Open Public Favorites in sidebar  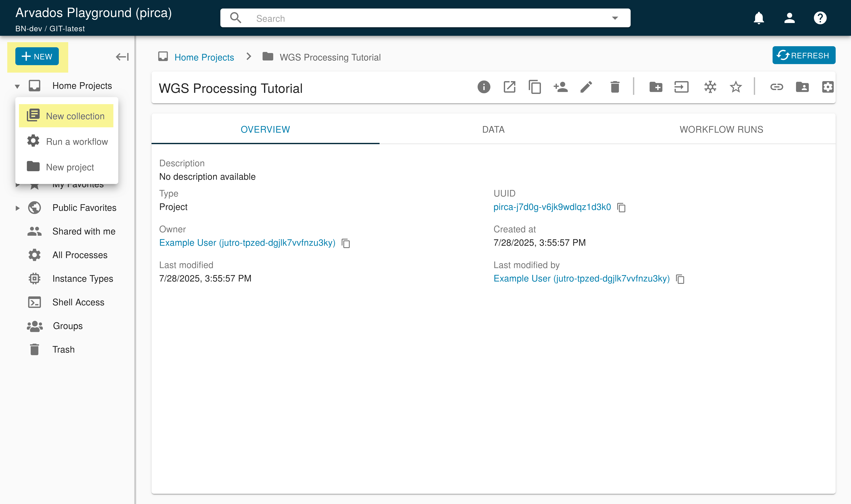(84, 208)
